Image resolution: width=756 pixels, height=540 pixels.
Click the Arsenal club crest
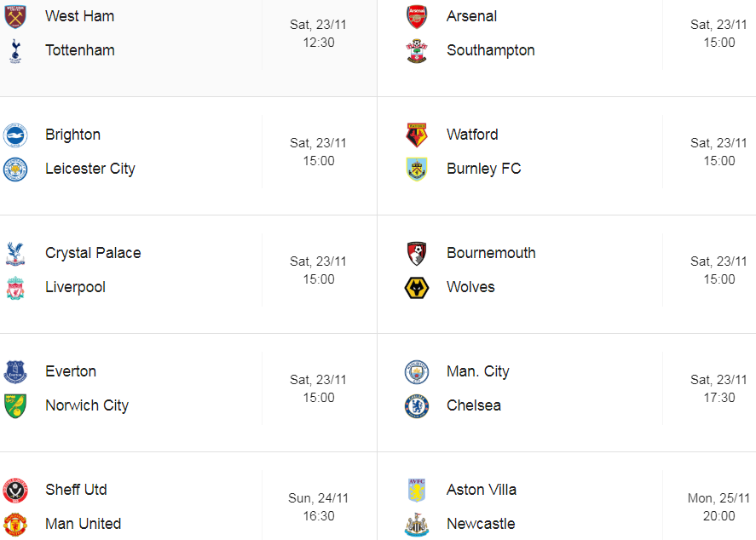pos(417,16)
